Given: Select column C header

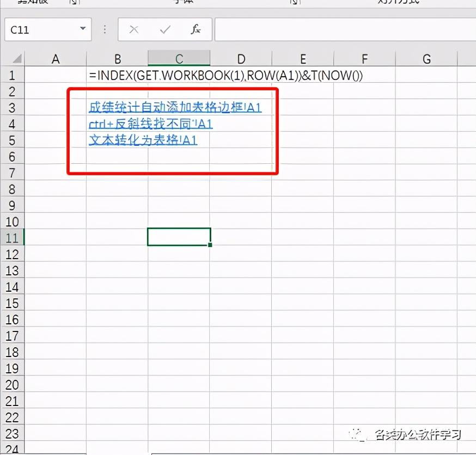Looking at the screenshot, I should (x=179, y=59).
